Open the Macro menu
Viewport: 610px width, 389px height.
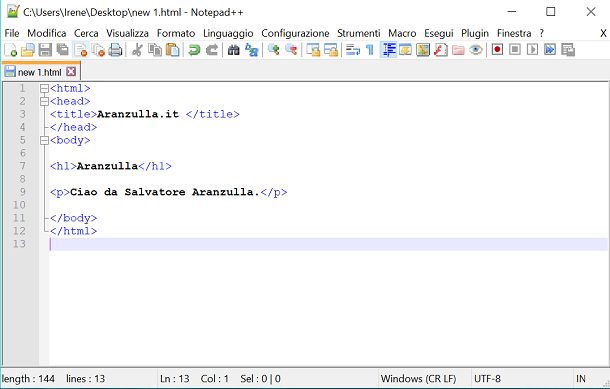click(402, 33)
